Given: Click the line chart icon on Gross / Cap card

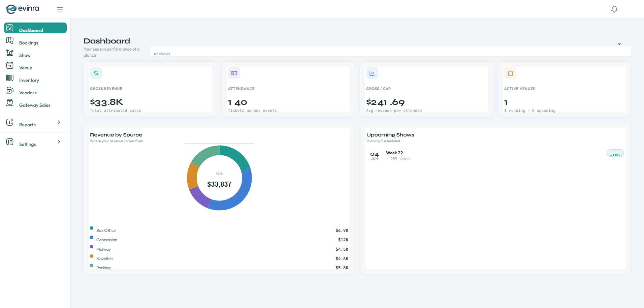Looking at the screenshot, I should point(372,73).
